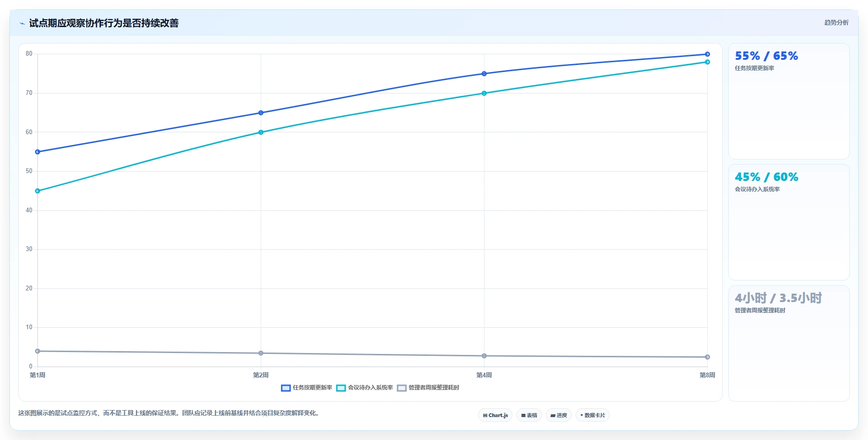
Task: Click the gray data point at 第1周
Action: pyautogui.click(x=38, y=351)
